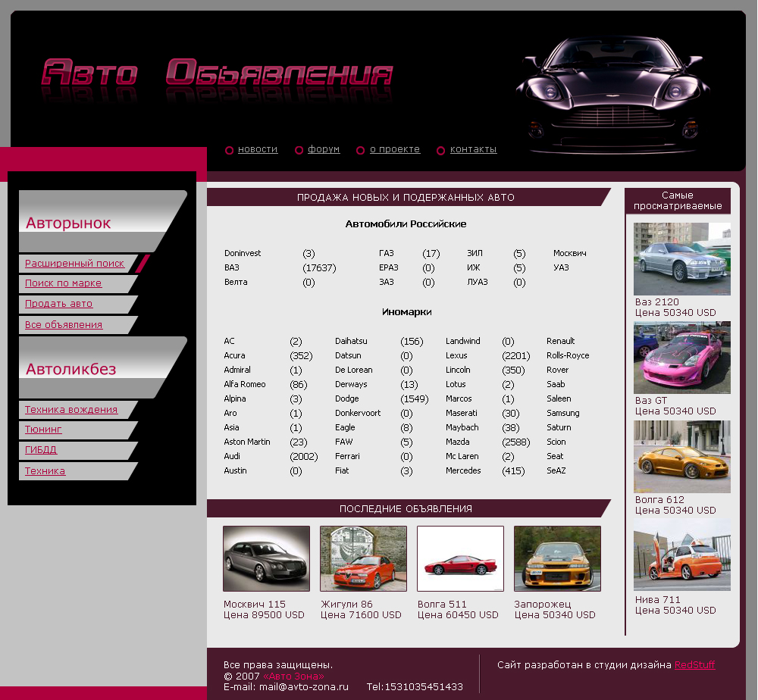
Task: Open the Нива 711 thumbnail
Action: (x=682, y=555)
